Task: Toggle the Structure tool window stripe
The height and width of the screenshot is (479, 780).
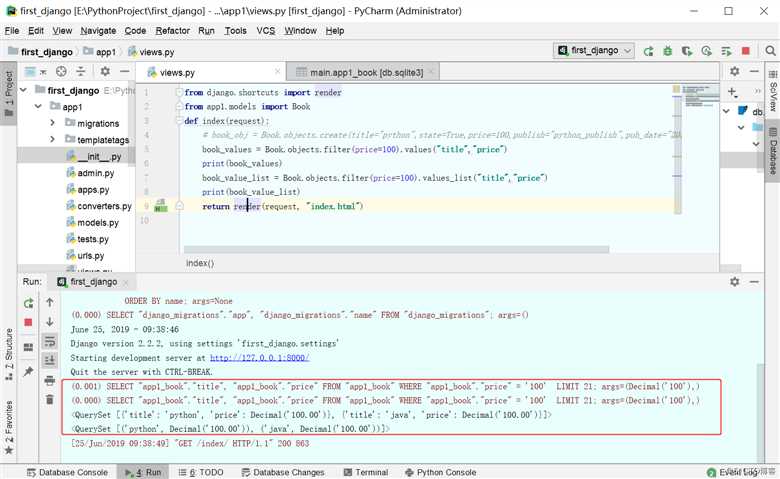Action: [8, 354]
